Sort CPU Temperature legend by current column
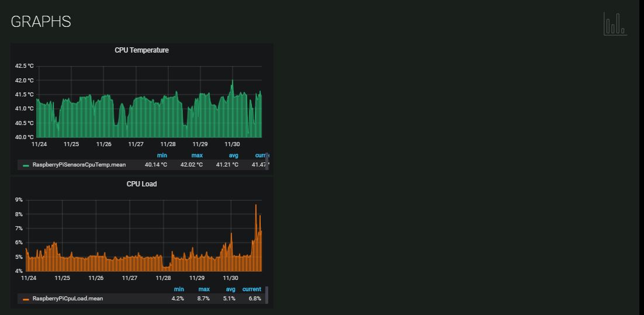644x315 pixels. pyautogui.click(x=261, y=155)
